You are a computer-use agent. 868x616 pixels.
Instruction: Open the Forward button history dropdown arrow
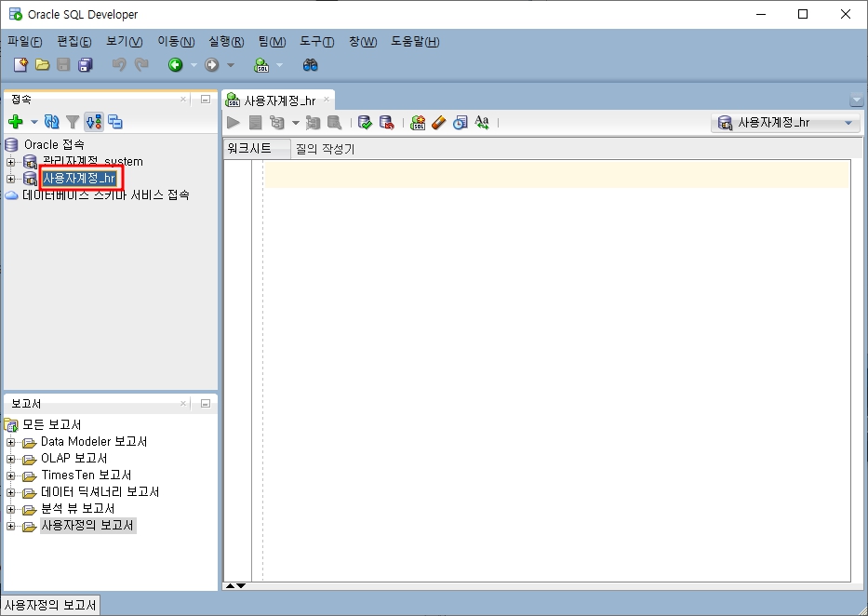(x=231, y=65)
